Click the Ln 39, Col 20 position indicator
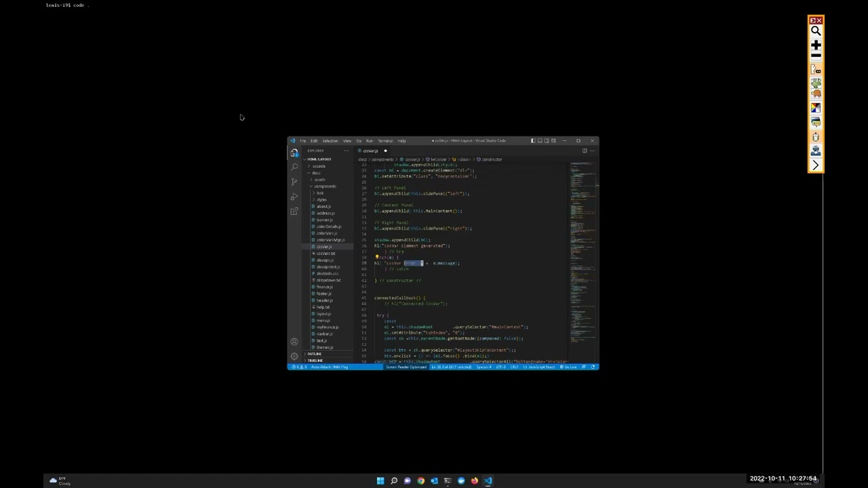Viewport: 868px width, 488px height. click(x=451, y=367)
